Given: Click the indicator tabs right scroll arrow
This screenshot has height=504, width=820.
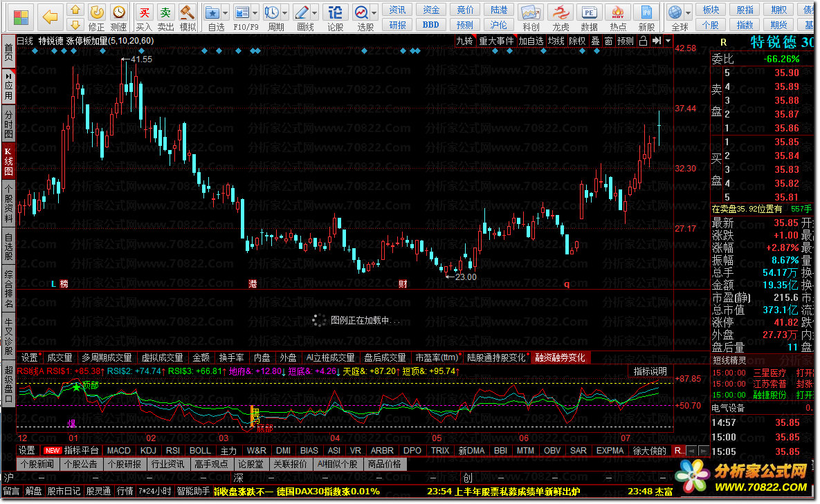Looking at the screenshot, I should 703,451.
